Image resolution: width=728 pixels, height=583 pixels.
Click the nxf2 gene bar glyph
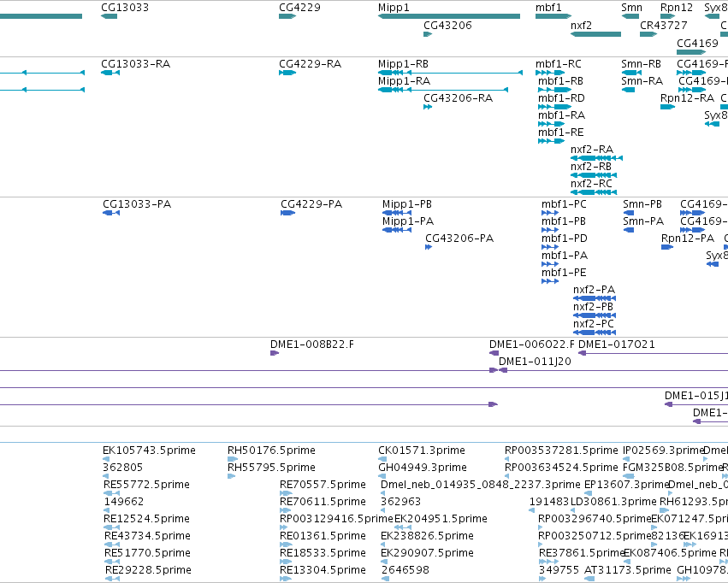[595, 34]
